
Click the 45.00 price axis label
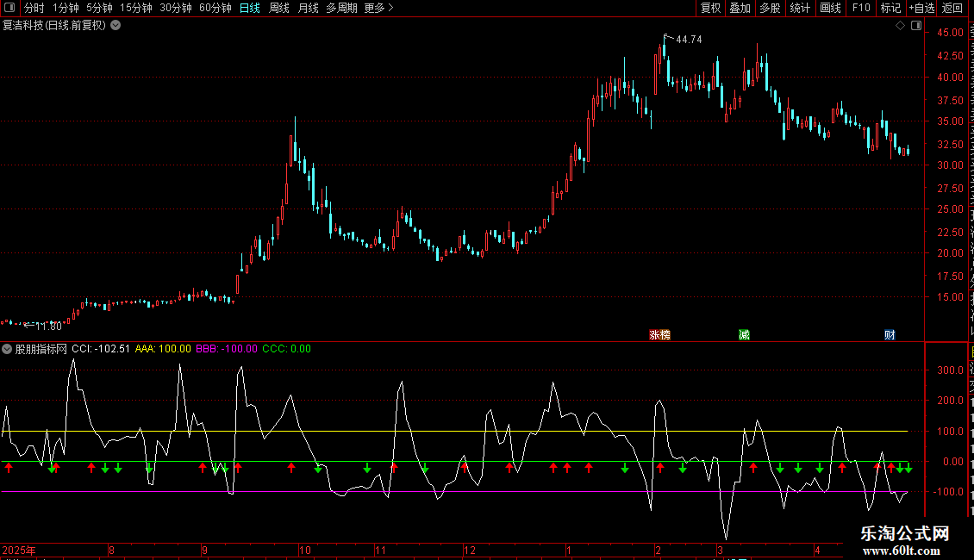click(951, 33)
